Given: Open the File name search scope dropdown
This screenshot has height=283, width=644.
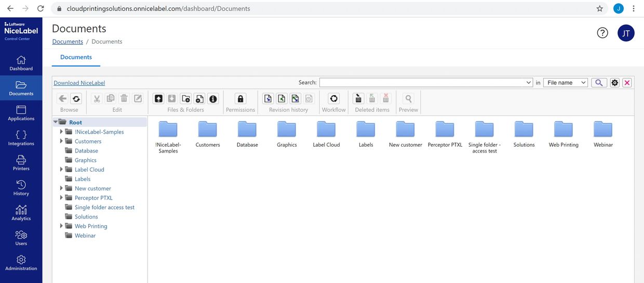Looking at the screenshot, I should (x=566, y=83).
